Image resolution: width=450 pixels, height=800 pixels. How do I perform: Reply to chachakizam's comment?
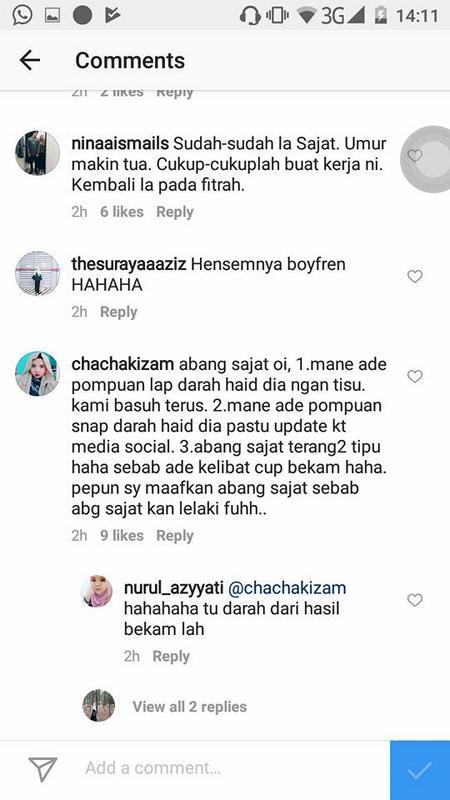(x=174, y=536)
